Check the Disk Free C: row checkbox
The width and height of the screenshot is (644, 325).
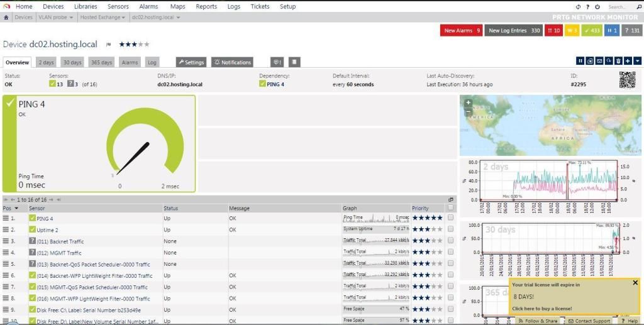[450, 309]
